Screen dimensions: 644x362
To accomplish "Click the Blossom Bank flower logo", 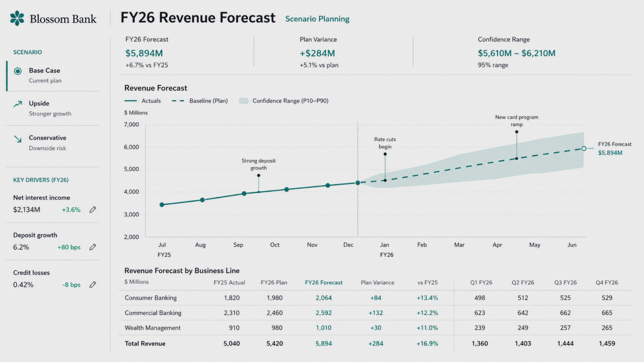I will click(x=17, y=18).
